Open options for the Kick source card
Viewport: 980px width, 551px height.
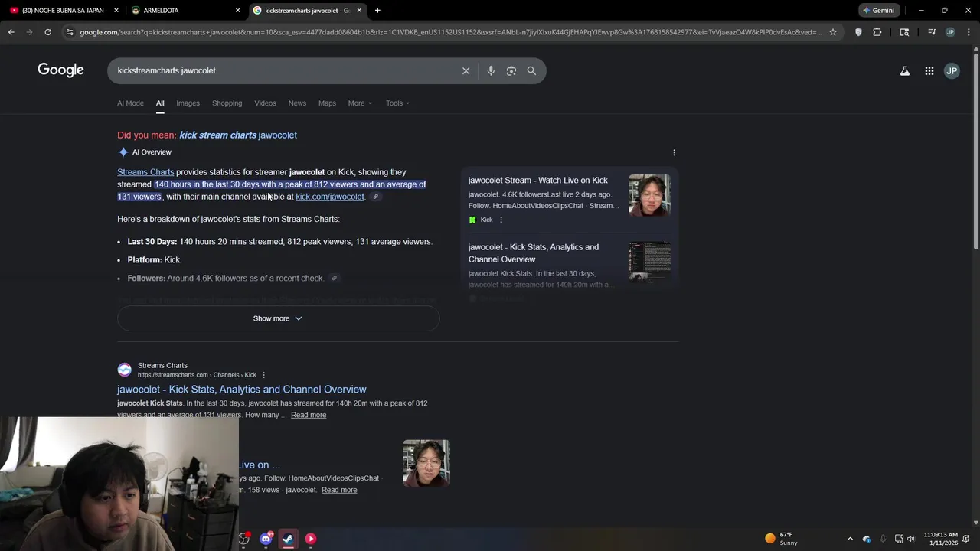point(501,220)
